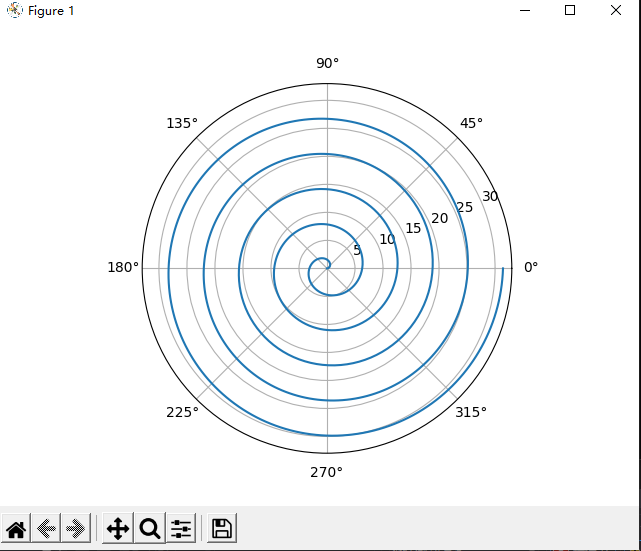Open Configure subplots sliders icon
The image size is (641, 551).
181,529
